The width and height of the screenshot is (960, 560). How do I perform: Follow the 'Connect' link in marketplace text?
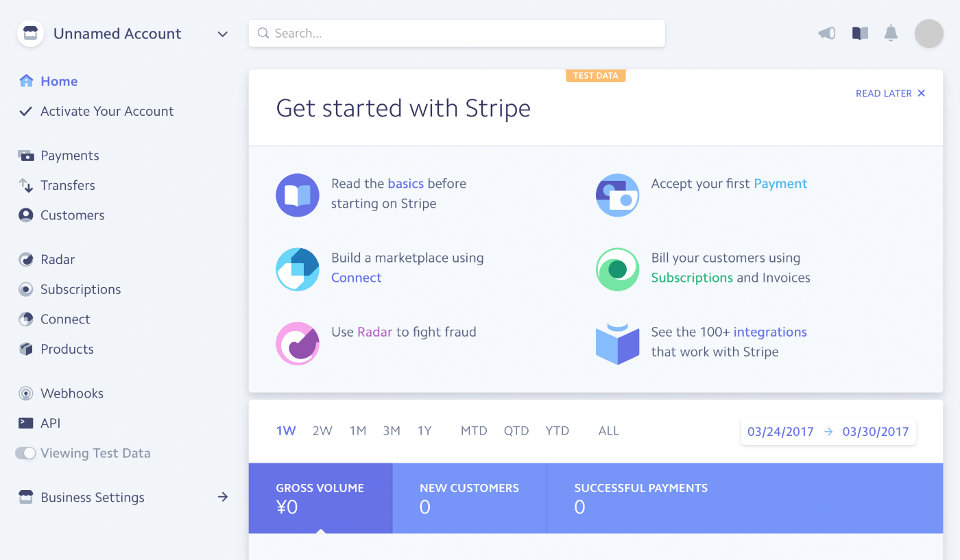357,278
